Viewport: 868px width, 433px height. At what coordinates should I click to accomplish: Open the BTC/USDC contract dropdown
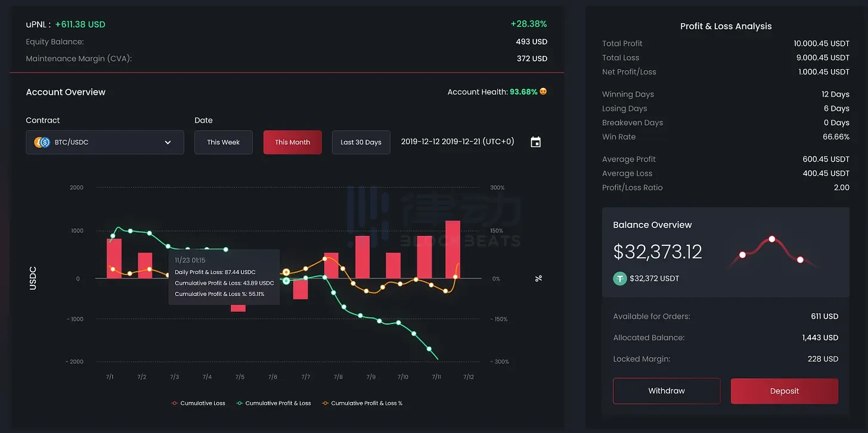(105, 142)
